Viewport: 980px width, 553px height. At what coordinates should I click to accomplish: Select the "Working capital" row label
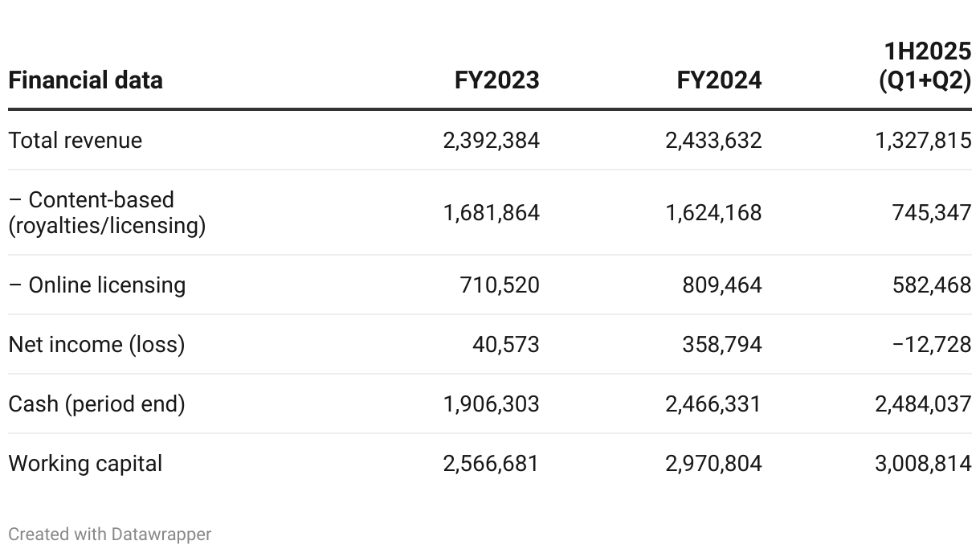tap(85, 464)
